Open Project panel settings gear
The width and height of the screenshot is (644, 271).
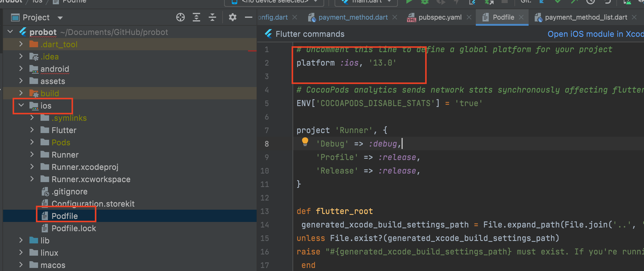pos(233,17)
